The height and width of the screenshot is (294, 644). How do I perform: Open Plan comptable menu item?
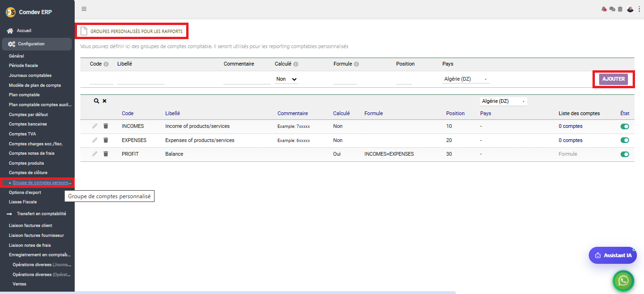[x=24, y=95]
